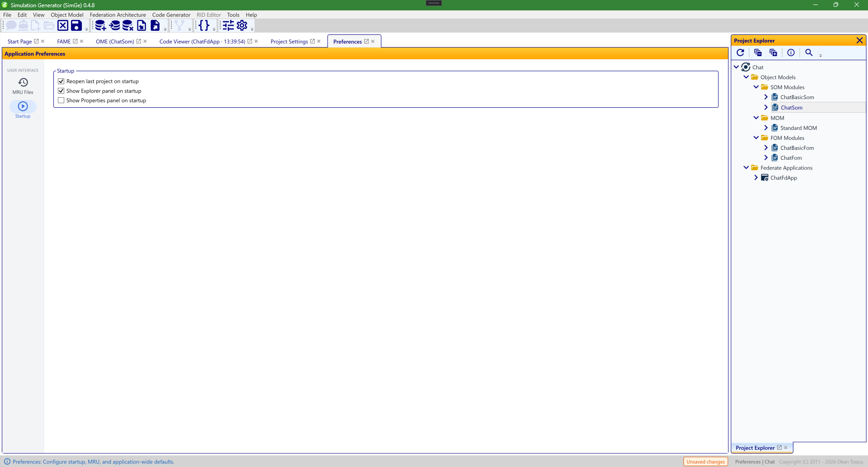
Task: Open MRU Files preferences section
Action: (23, 86)
